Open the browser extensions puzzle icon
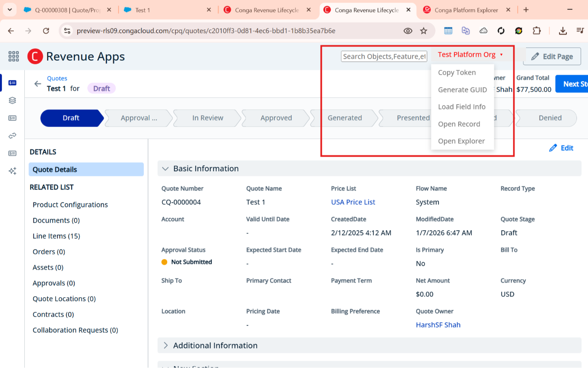The height and width of the screenshot is (368, 588). pos(537,30)
